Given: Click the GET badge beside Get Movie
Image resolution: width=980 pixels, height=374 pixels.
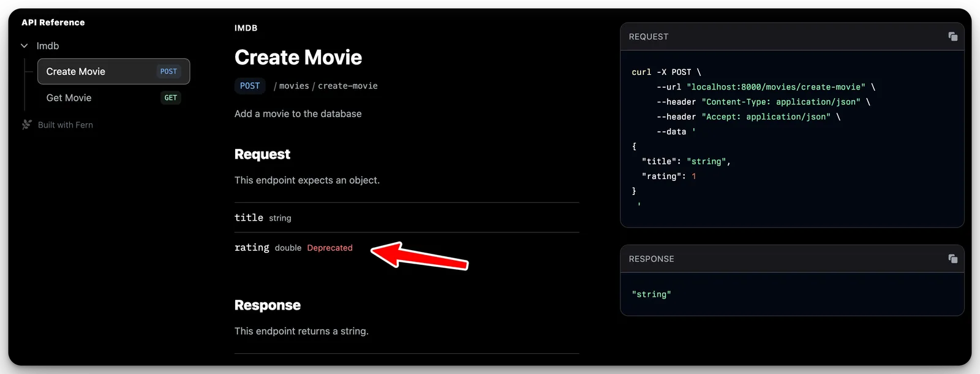Looking at the screenshot, I should (x=171, y=97).
